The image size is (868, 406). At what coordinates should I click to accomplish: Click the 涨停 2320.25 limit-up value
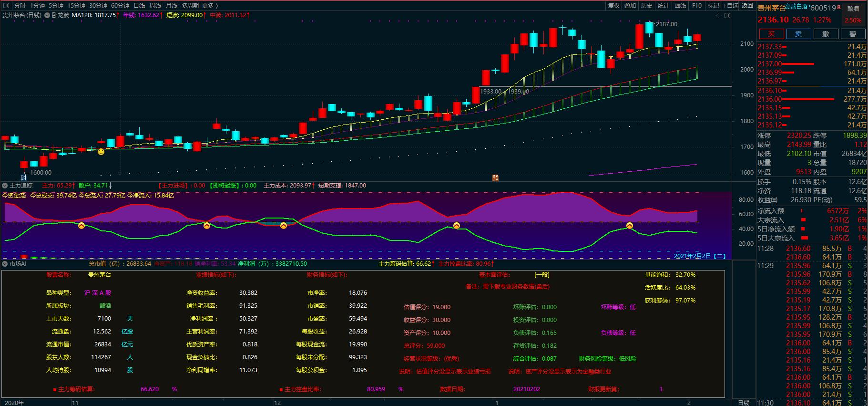click(x=799, y=136)
